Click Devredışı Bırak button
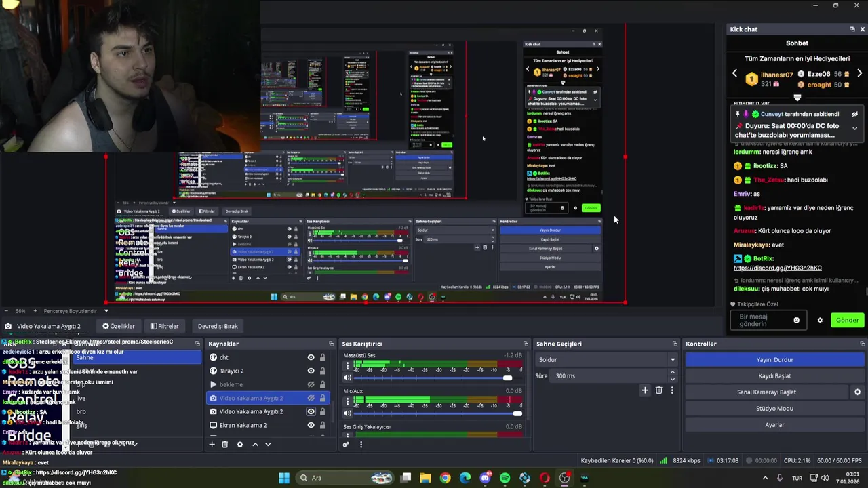Image resolution: width=868 pixels, height=488 pixels. point(218,326)
